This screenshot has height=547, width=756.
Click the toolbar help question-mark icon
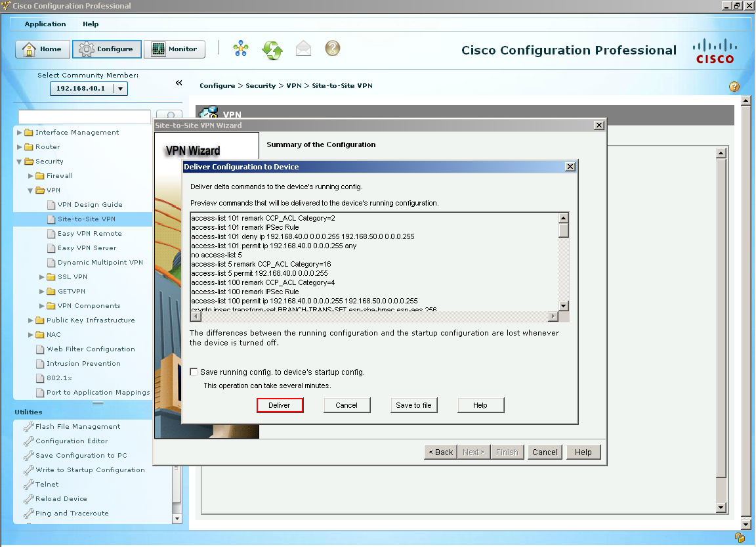click(x=333, y=48)
